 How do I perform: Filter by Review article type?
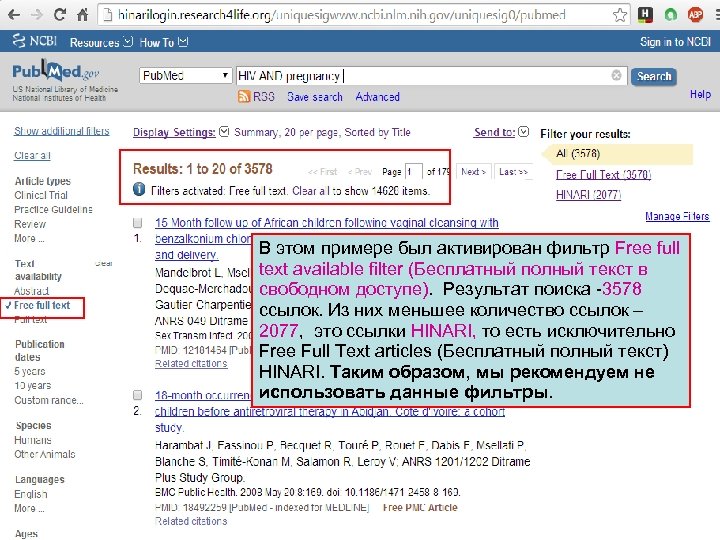pos(30,224)
